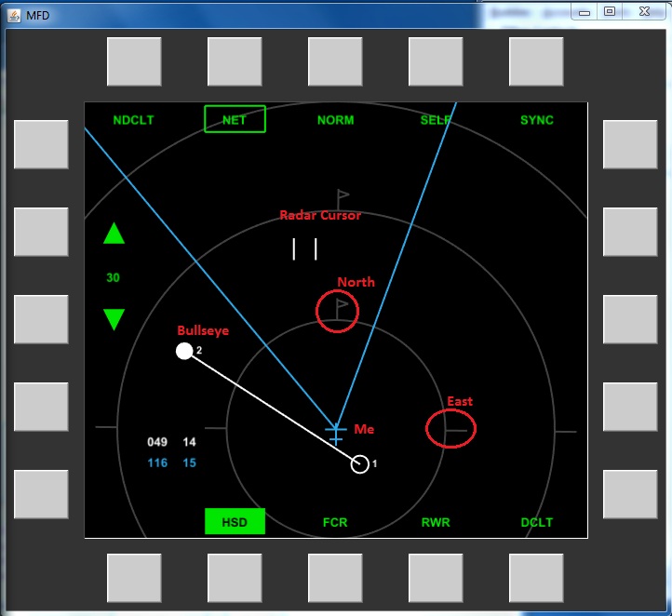Image resolution: width=672 pixels, height=616 pixels.
Task: Click the top bezel button above NDCLT
Action: click(x=134, y=61)
